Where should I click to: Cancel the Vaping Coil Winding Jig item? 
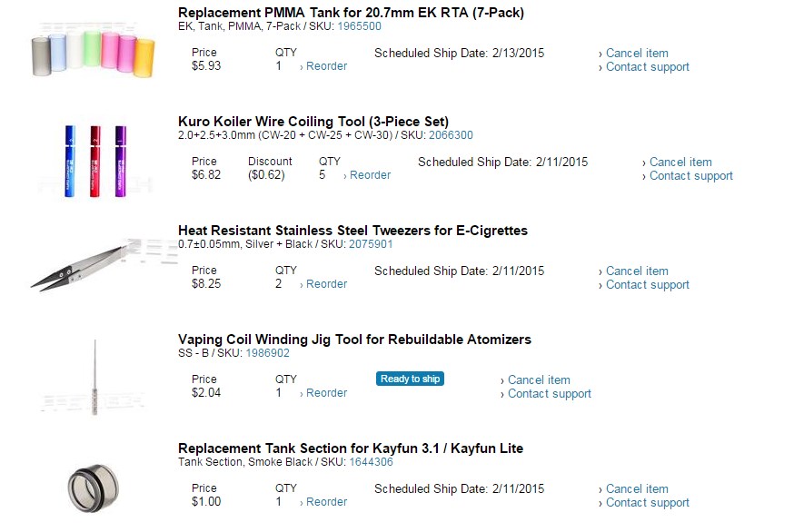(x=539, y=379)
